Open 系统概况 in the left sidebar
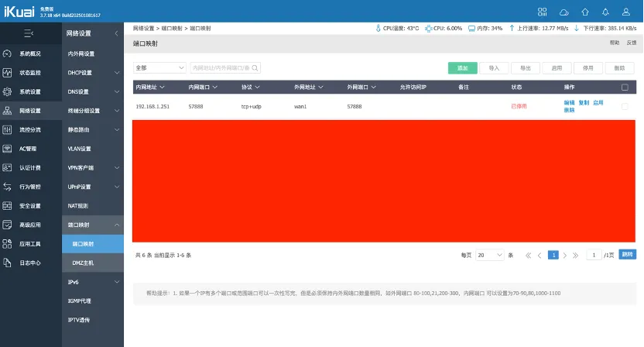Screen dimensions: 644x347 point(31,54)
